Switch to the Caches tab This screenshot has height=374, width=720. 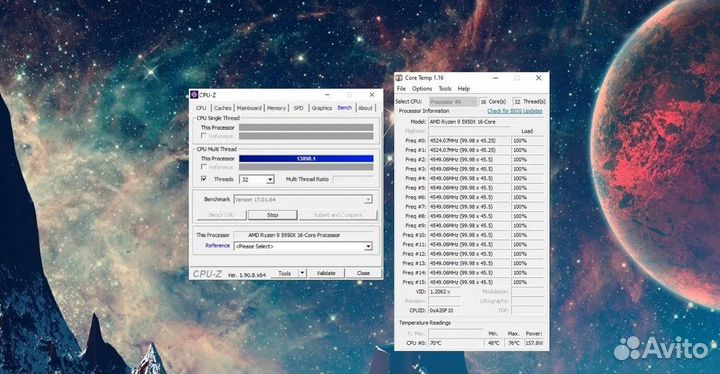[223, 108]
